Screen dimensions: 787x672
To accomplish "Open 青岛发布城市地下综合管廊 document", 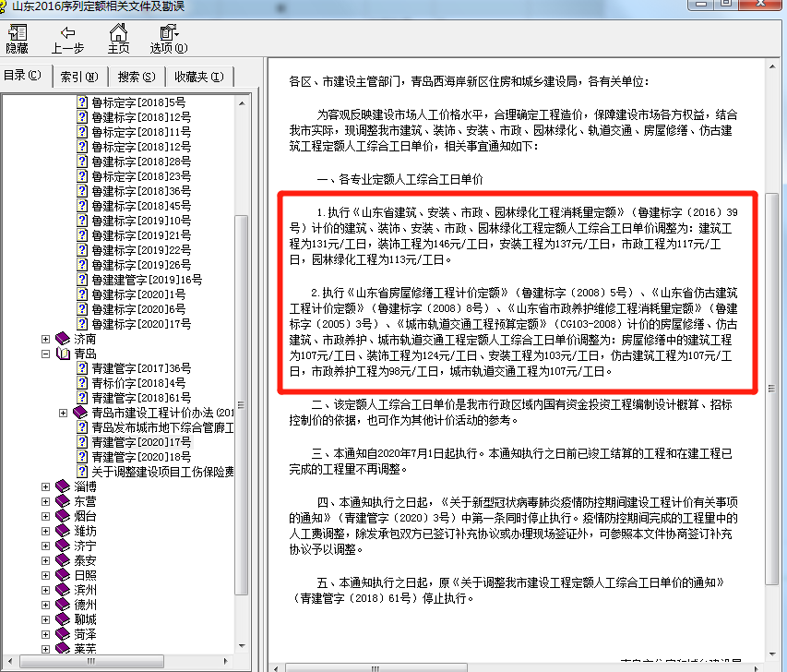I will pyautogui.click(x=162, y=427).
